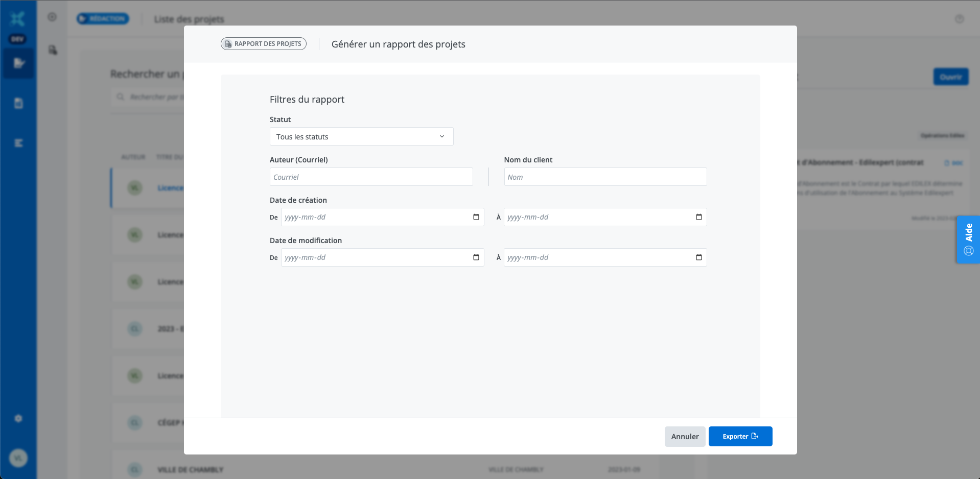
Task: Click the app logo in the sidebar
Action: tap(18, 19)
